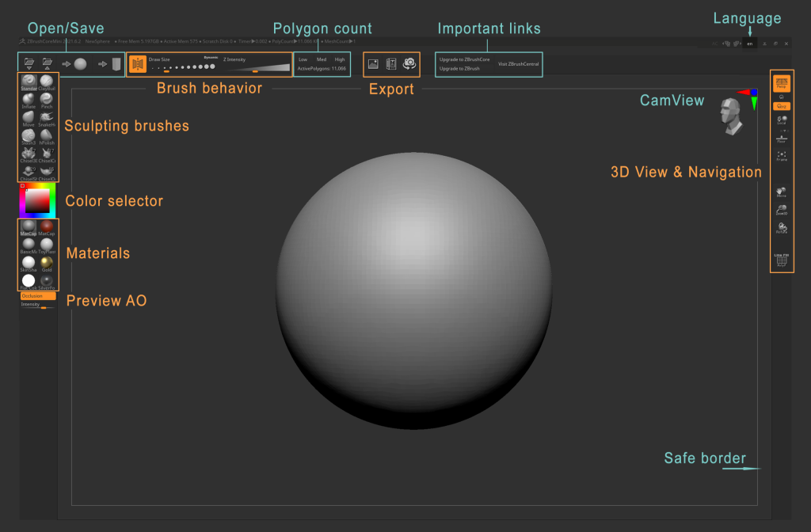
Task: Toggle Occlusion preview button
Action: 38,296
